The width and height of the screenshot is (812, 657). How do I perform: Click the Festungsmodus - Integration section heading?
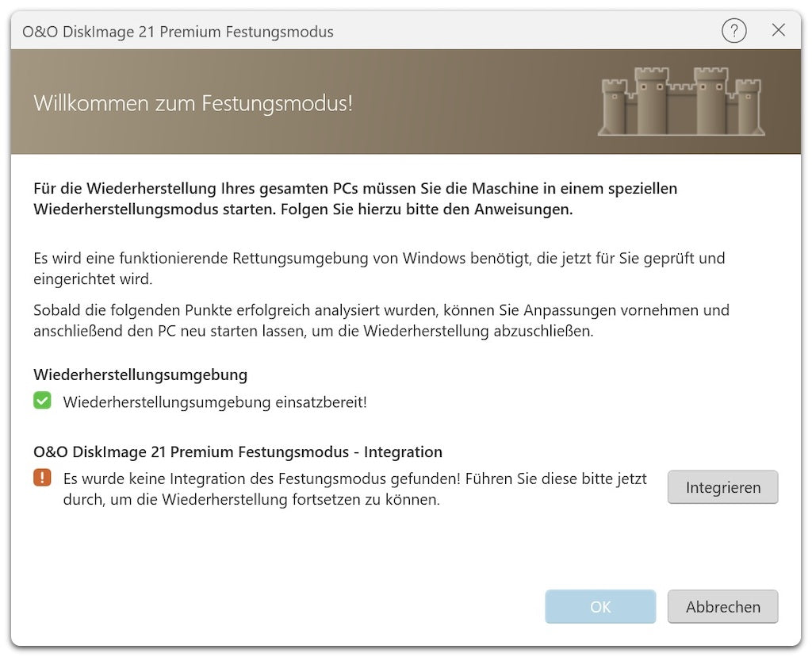(238, 452)
